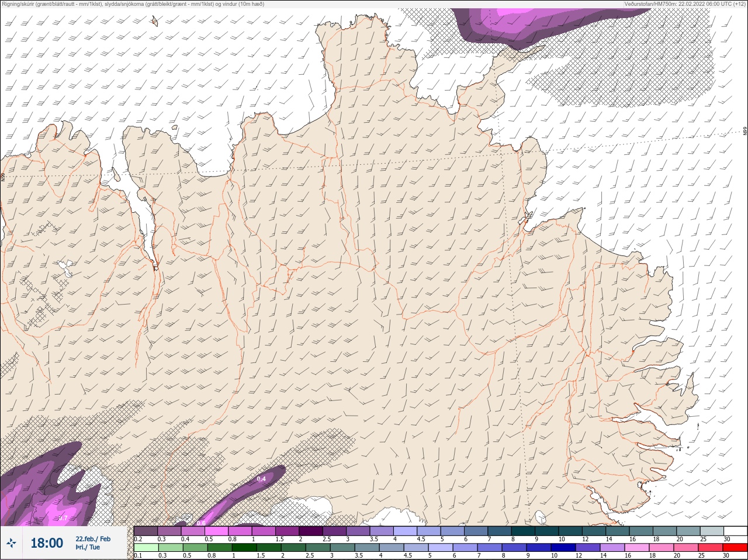Viewport: 748px width, 560px height.
Task: Pick the palest green swatch starting the lower legend
Action: tap(146, 547)
